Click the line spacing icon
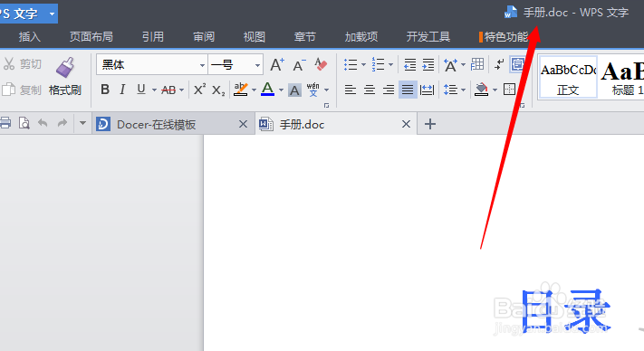The image size is (644, 351). click(450, 90)
